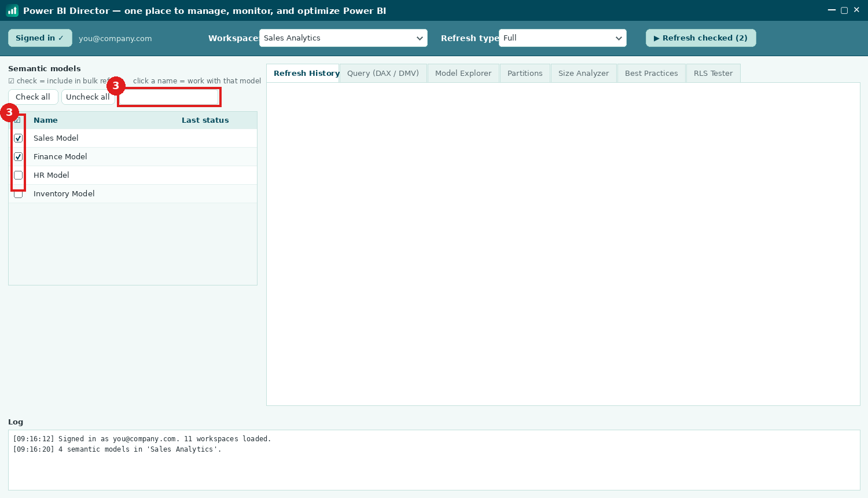868x498 pixels.
Task: Minimize the Power BI Director window
Action: 832,10
